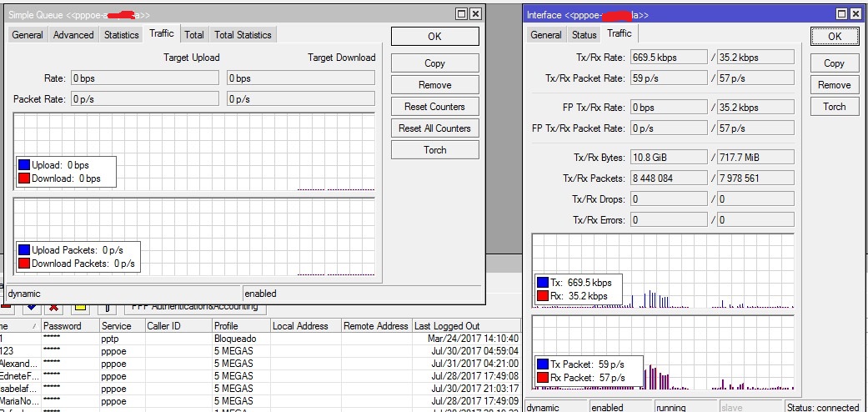The image size is (868, 412).
Task: Maximize the Interface window
Action: 841,14
